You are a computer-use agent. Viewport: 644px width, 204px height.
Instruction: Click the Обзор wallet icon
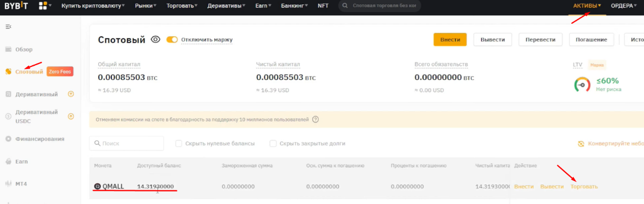pos(8,49)
